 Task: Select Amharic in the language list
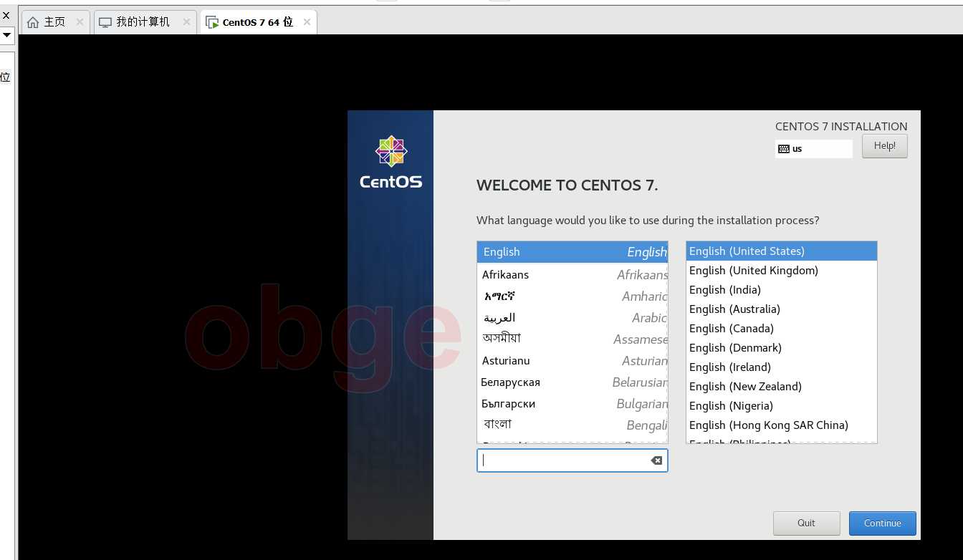click(x=572, y=296)
